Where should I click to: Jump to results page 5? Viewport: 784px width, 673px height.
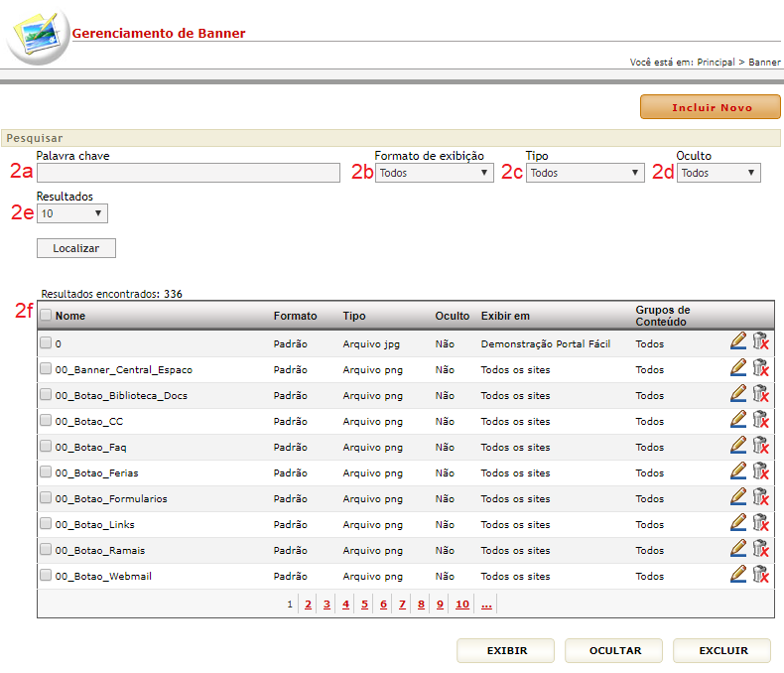364,604
